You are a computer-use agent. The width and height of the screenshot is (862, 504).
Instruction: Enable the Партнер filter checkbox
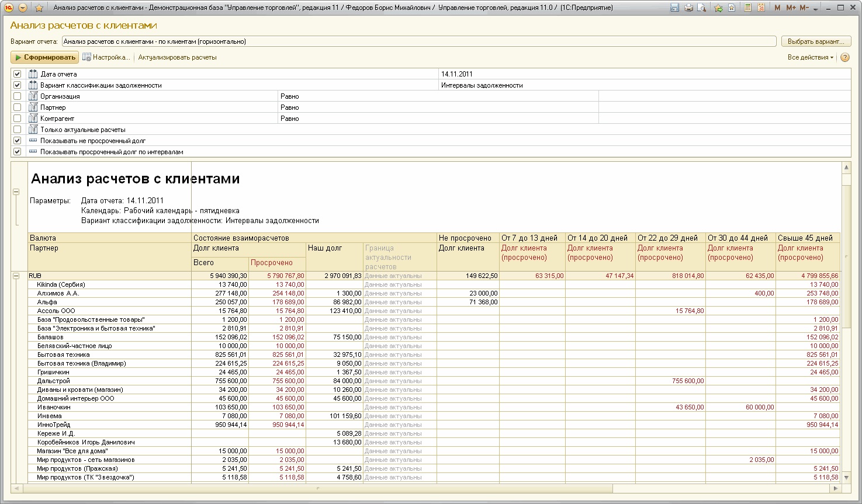(x=17, y=107)
